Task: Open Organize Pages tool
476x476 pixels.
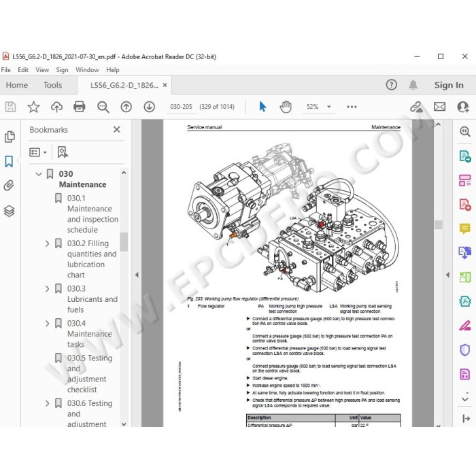Action: click(x=464, y=180)
